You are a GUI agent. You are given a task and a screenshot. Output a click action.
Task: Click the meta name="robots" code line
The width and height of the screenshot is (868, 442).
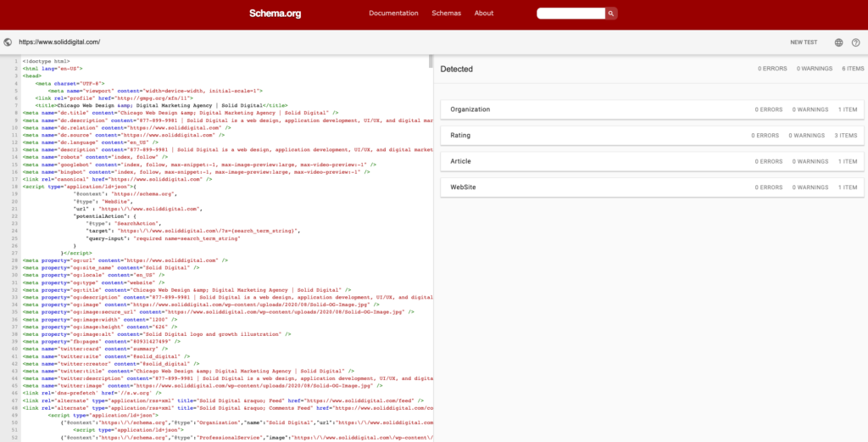95,157
